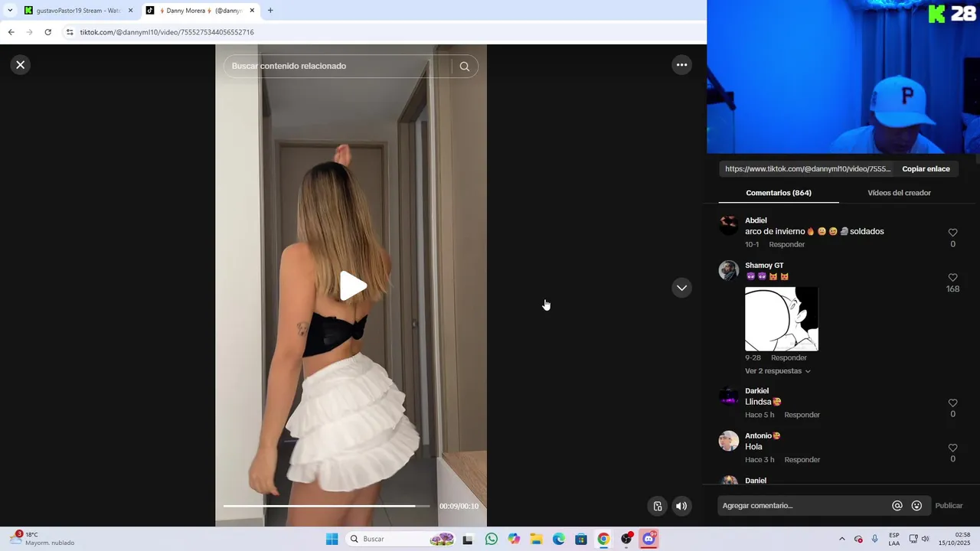Reload the page with the refresh icon
Image resolution: width=980 pixels, height=551 pixels.
click(47, 32)
